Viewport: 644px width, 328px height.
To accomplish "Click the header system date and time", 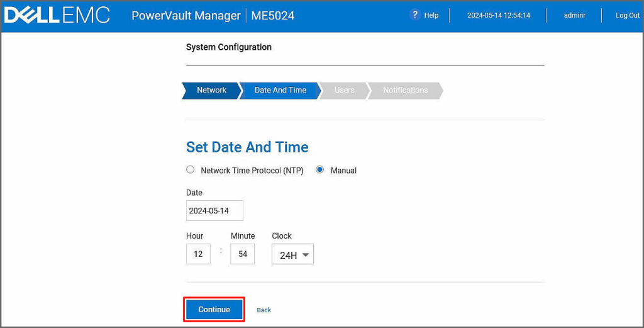I will pos(498,16).
